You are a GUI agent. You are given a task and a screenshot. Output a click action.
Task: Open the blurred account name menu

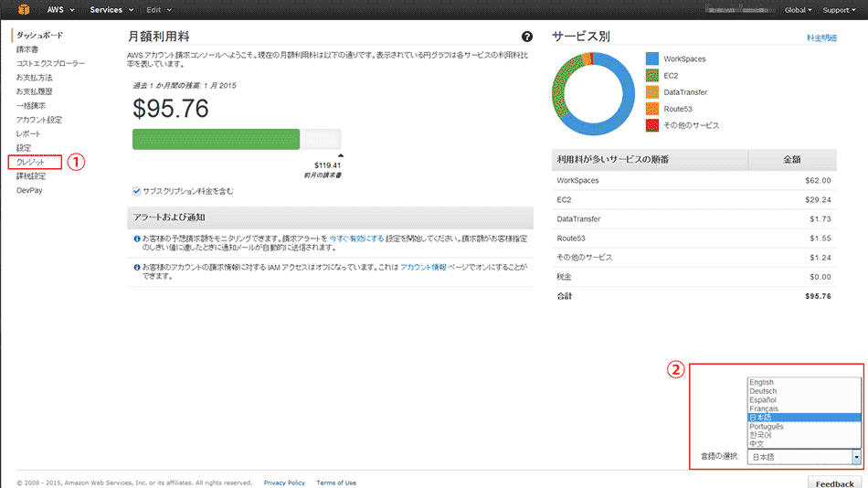[x=739, y=10]
